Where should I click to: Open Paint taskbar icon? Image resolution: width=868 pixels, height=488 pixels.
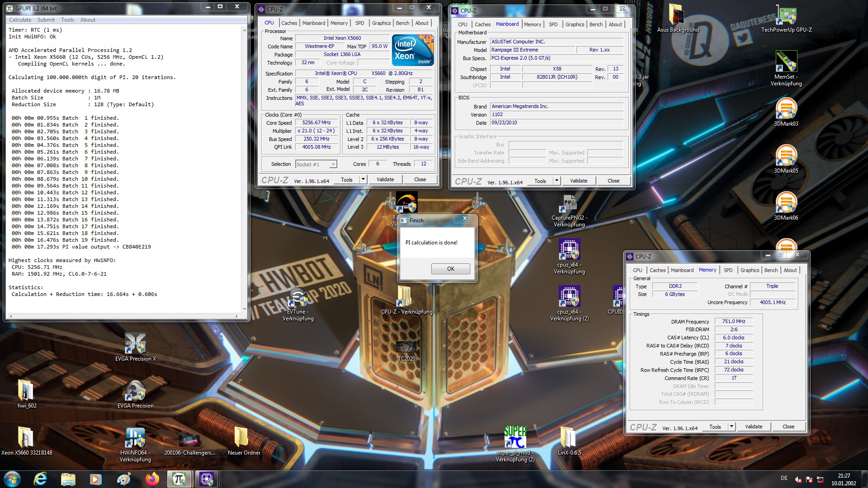coord(123,479)
